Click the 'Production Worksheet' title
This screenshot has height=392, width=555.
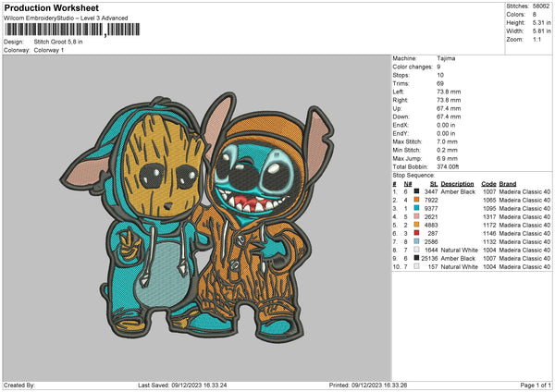tap(51, 7)
